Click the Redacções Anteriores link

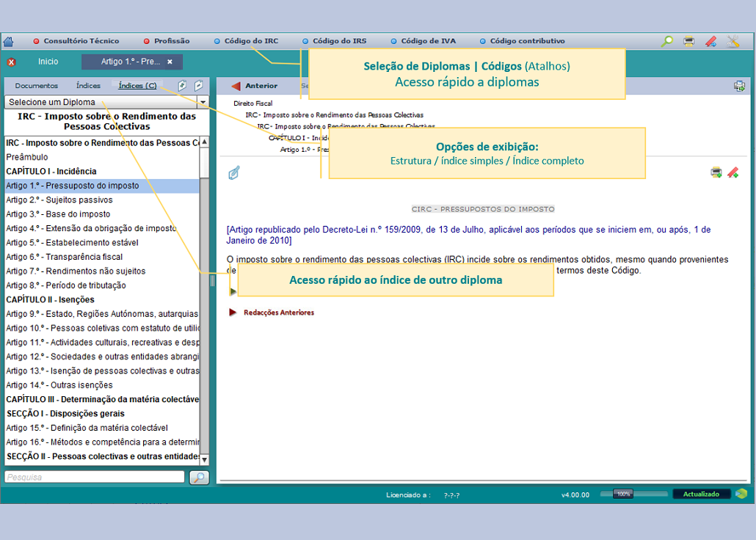point(279,313)
